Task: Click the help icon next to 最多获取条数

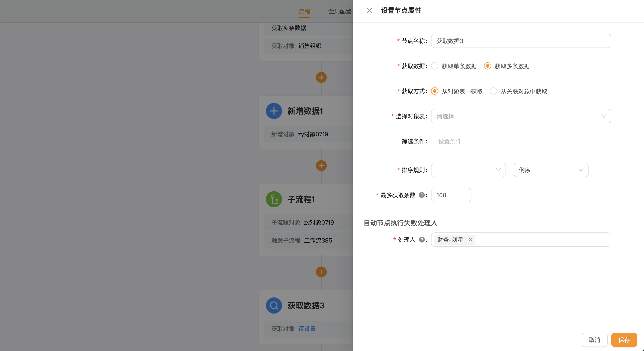Action: [x=421, y=195]
